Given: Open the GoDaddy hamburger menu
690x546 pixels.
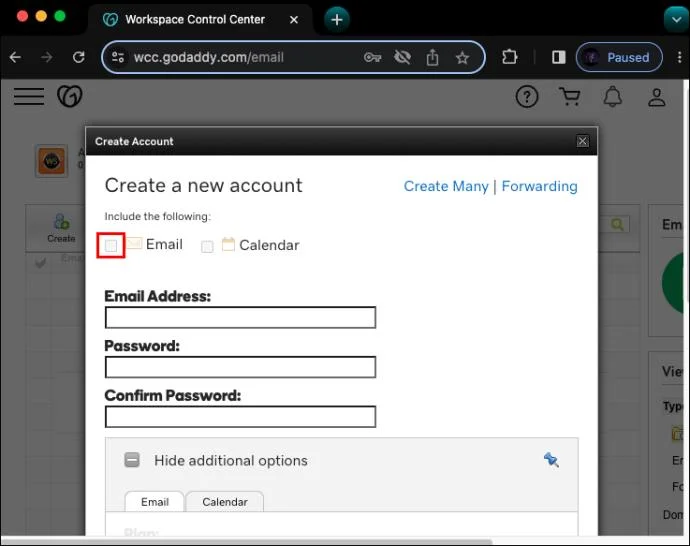Looking at the screenshot, I should pyautogui.click(x=29, y=96).
